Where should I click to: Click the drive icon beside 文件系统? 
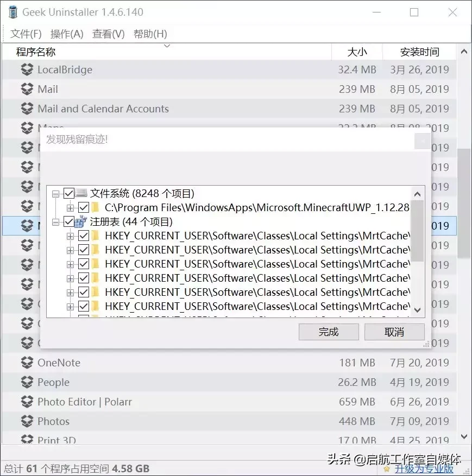81,193
